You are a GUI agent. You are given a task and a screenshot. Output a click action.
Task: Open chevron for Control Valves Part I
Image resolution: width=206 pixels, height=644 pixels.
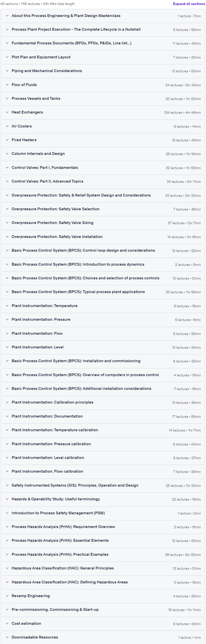7,168
